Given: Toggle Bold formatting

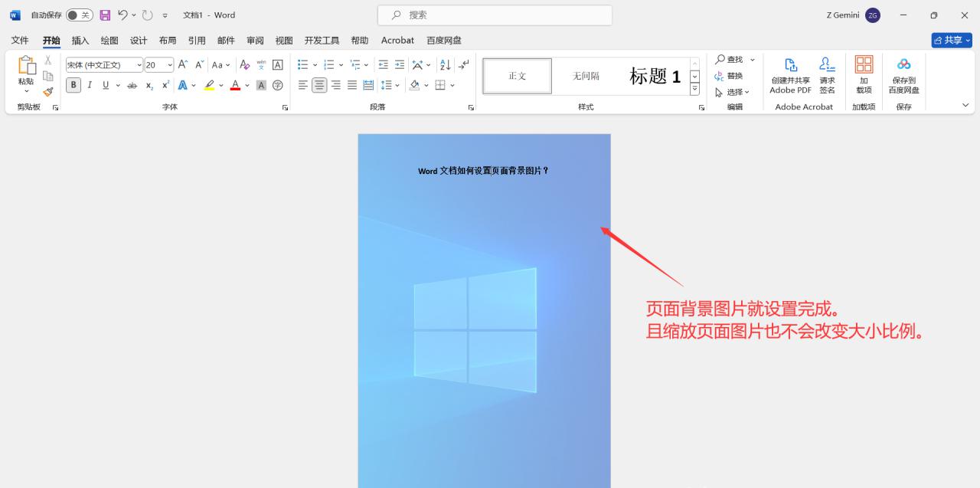Looking at the screenshot, I should coord(73,85).
